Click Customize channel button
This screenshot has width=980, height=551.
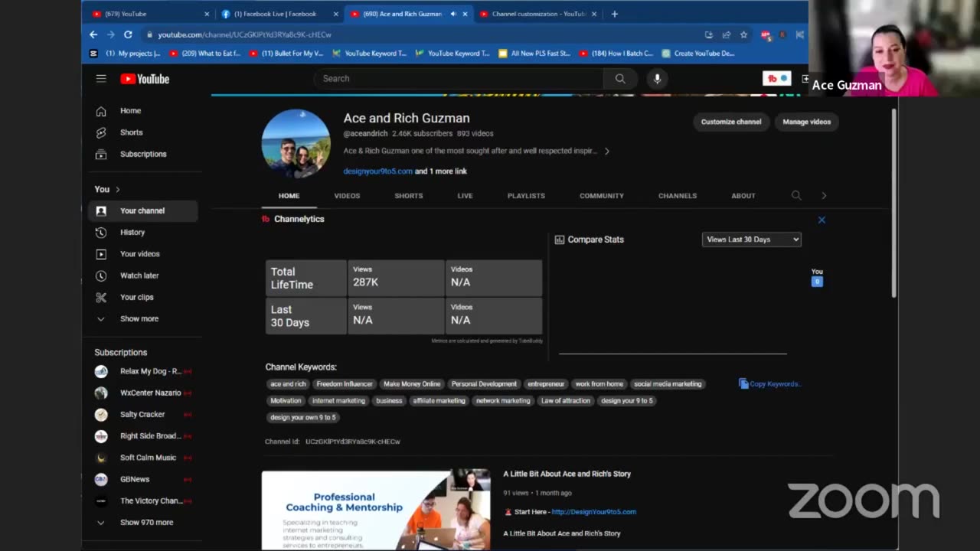[730, 122]
